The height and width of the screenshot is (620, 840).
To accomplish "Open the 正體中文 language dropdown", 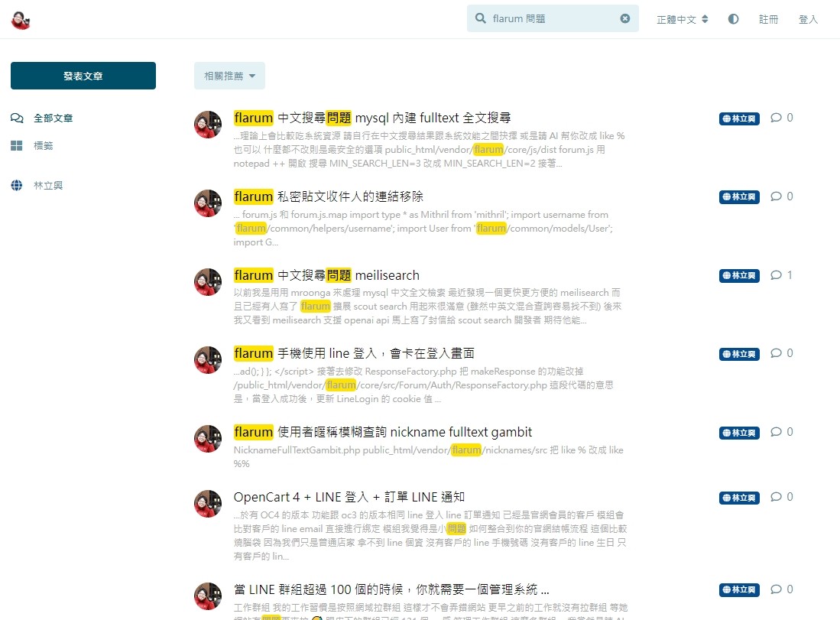I will (682, 19).
